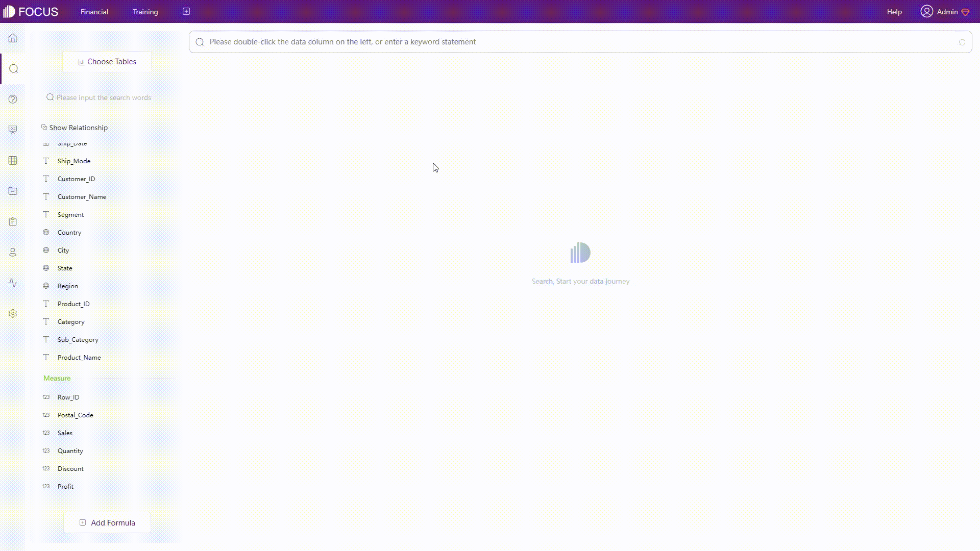Expand the Sub_Category tree item
Image resolution: width=980 pixels, height=551 pixels.
(x=78, y=339)
